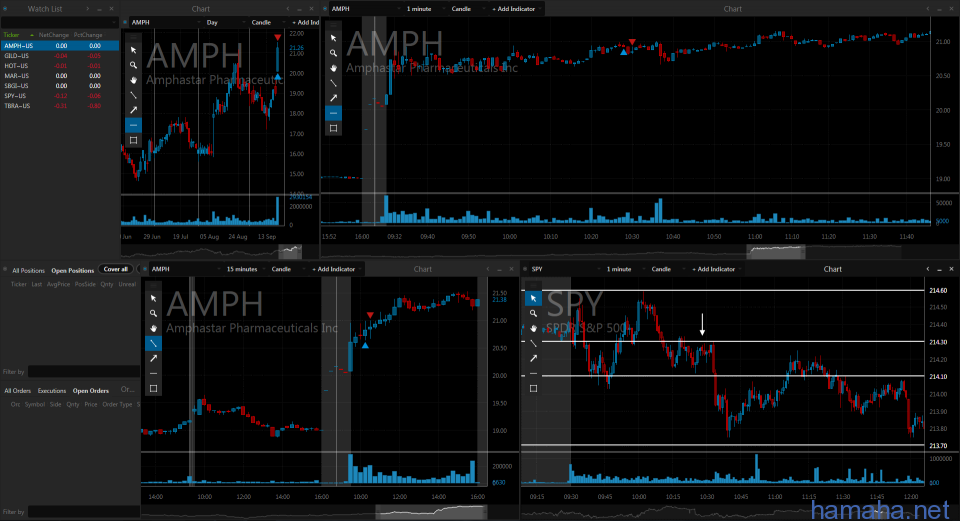960x521 pixels.
Task: Switch to Executions tab
Action: (51, 391)
